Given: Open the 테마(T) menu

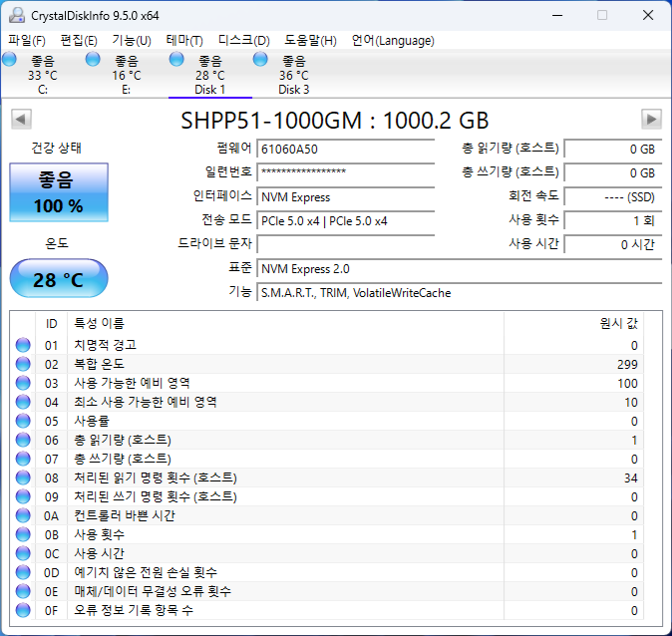Looking at the screenshot, I should [184, 40].
